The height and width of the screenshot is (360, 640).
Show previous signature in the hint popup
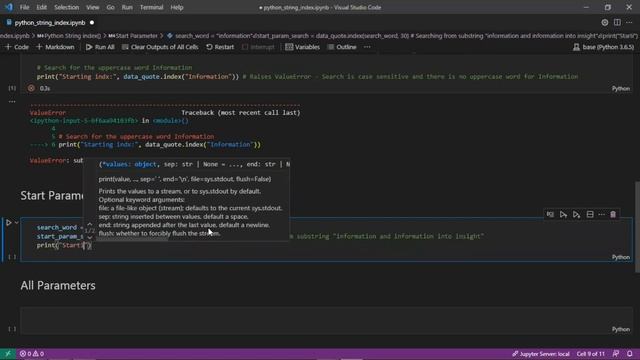click(x=90, y=224)
